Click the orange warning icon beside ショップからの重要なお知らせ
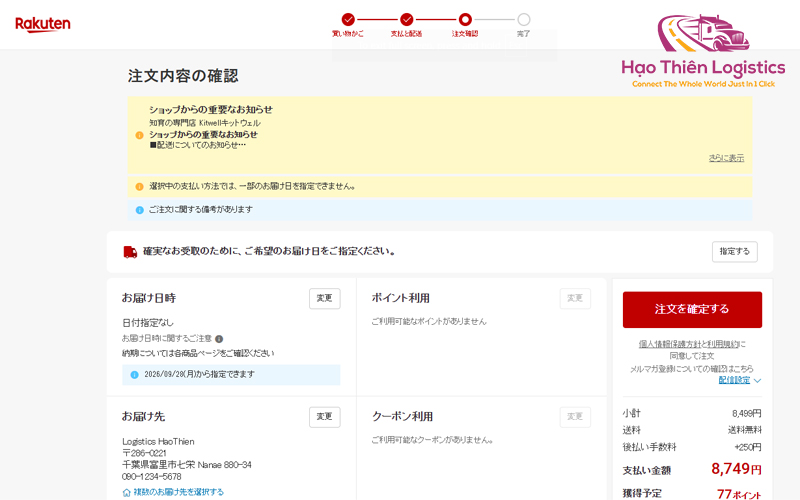This screenshot has height=500, width=800. tap(139, 135)
